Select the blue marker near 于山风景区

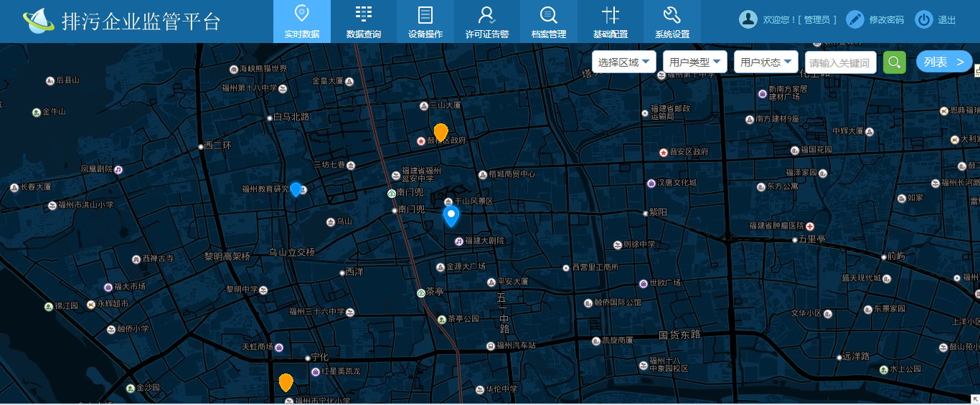click(x=451, y=216)
